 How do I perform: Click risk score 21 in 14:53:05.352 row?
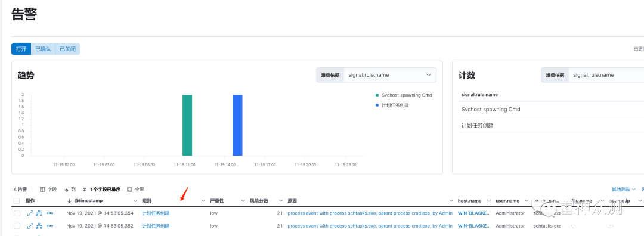tap(280, 226)
